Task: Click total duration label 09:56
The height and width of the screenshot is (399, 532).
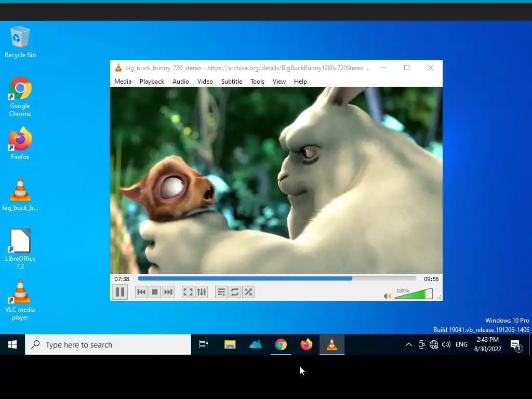Action: [x=431, y=279]
